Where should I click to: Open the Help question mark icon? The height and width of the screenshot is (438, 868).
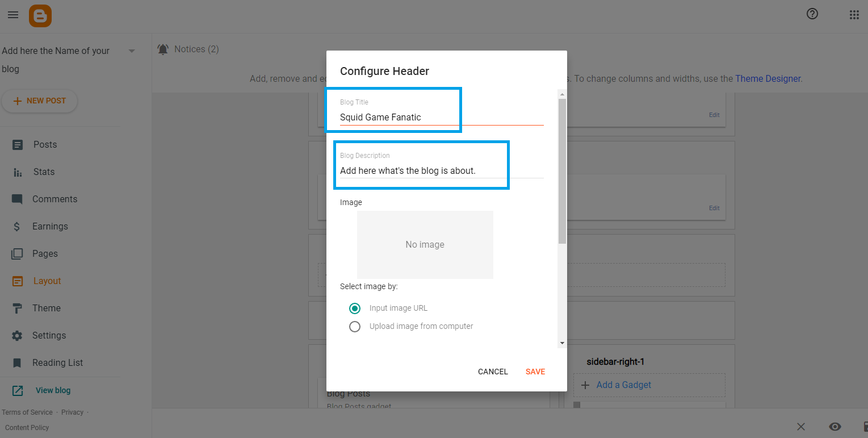point(812,14)
